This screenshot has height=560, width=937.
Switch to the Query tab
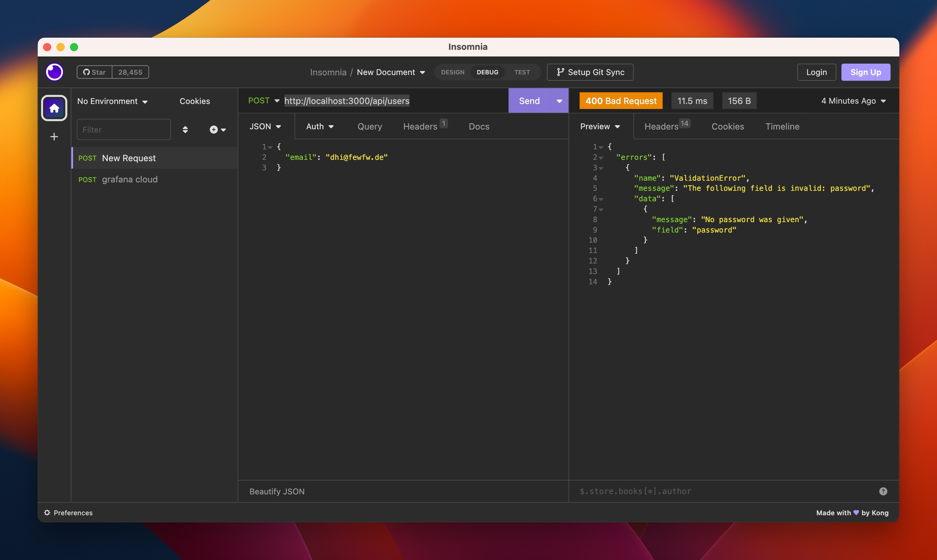click(x=370, y=127)
